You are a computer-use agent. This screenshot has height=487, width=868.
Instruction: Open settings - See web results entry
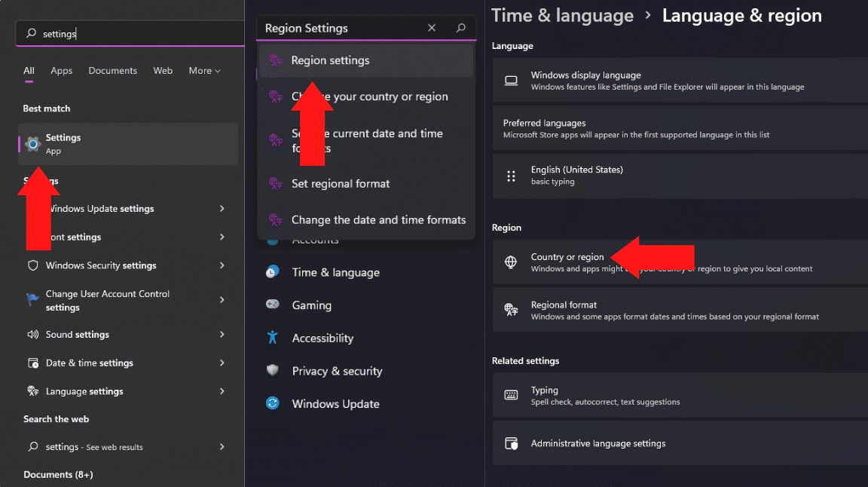coord(128,446)
